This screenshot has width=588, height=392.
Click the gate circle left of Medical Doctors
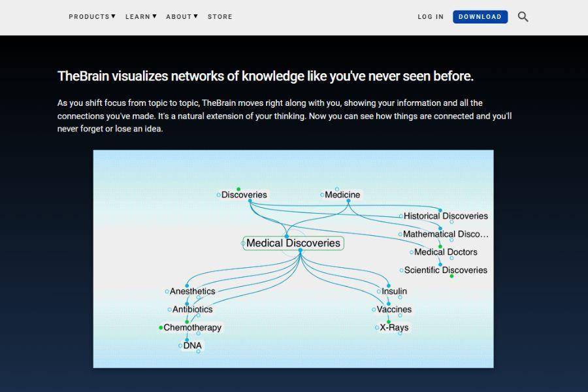click(412, 252)
